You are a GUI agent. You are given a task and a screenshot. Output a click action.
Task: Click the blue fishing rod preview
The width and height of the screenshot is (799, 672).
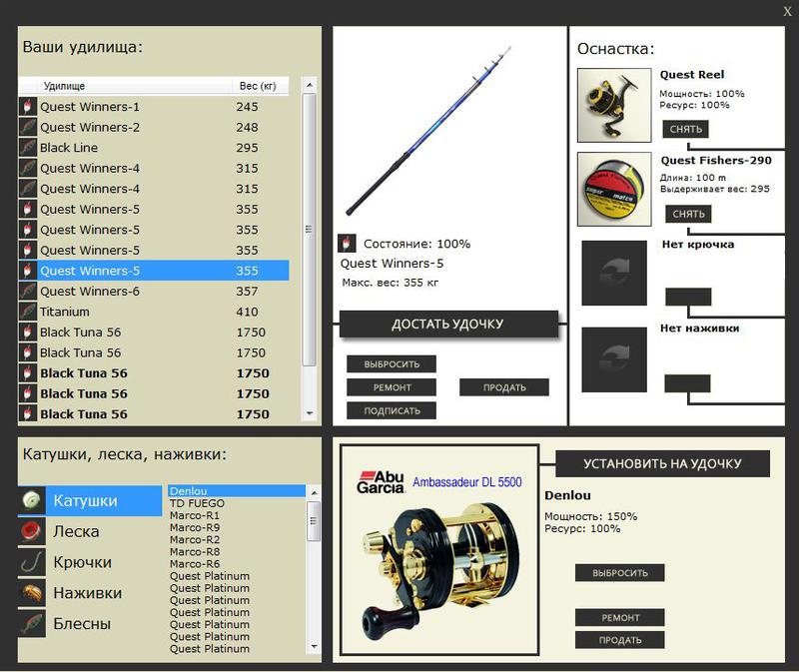[428, 131]
